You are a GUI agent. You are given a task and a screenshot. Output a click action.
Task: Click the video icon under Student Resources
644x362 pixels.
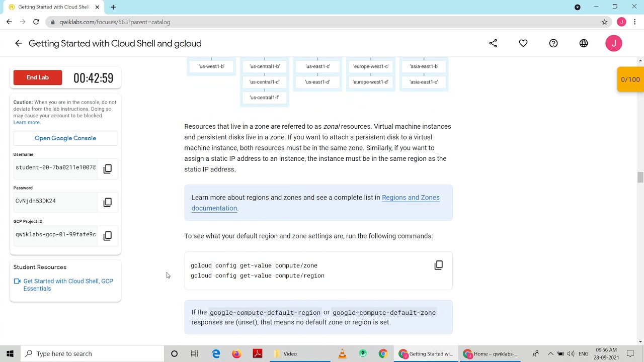click(x=17, y=282)
